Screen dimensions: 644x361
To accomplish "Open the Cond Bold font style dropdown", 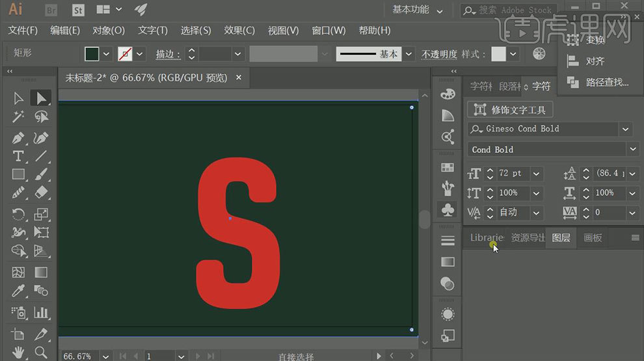I will [x=633, y=150].
